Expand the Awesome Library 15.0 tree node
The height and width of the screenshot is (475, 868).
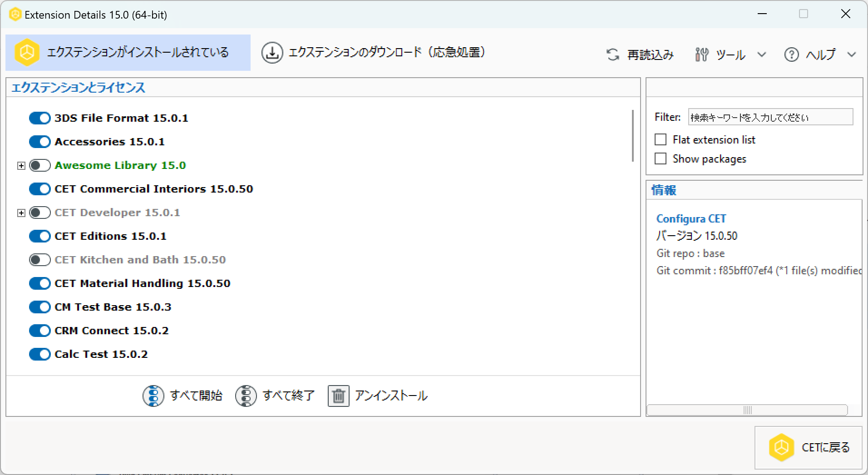tap(21, 166)
